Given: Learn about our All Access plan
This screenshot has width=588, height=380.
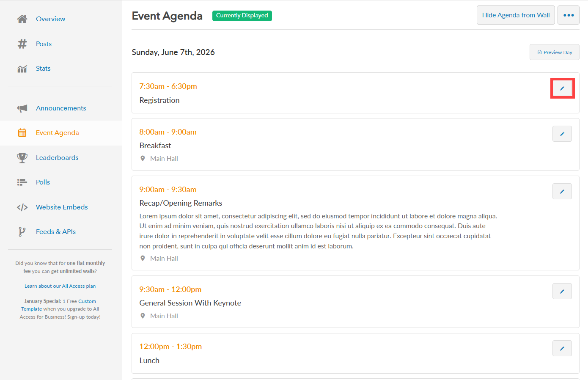Looking at the screenshot, I should coord(60,286).
